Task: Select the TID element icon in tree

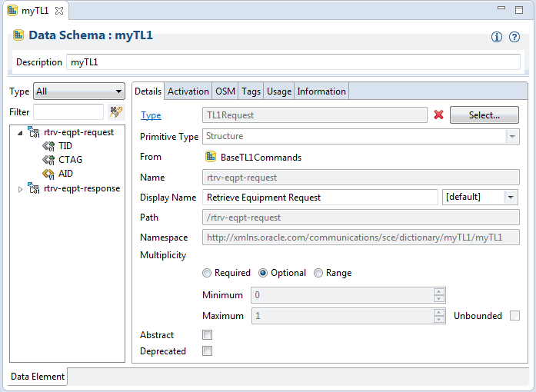Action: 48,146
